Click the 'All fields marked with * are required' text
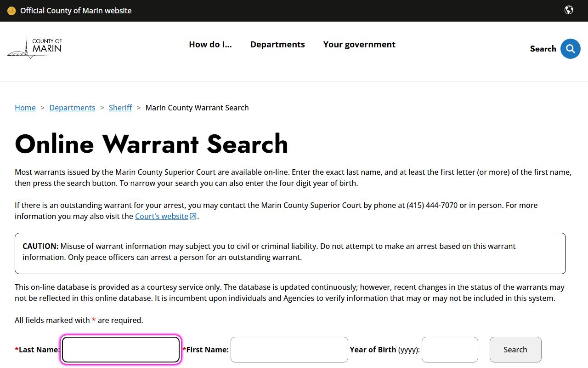 click(79, 320)
